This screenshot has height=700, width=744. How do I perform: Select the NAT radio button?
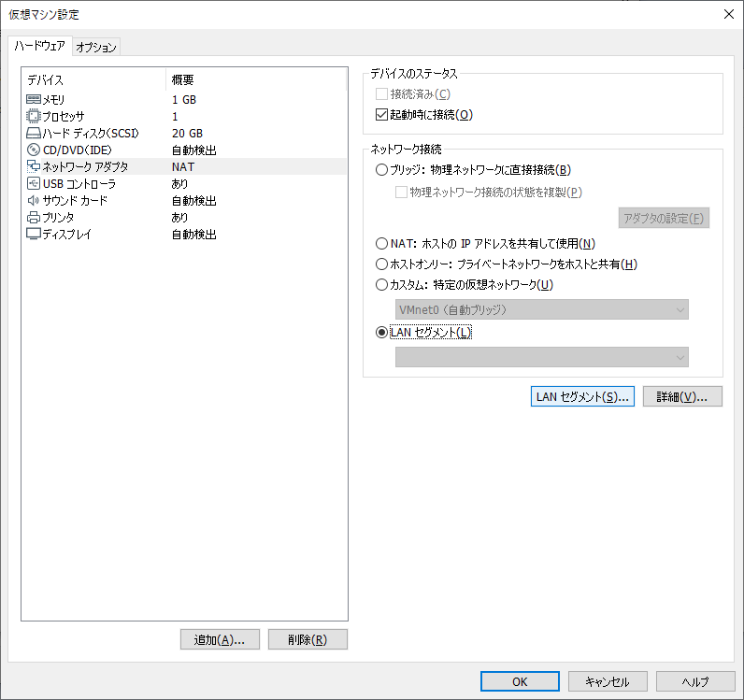pyautogui.click(x=381, y=243)
